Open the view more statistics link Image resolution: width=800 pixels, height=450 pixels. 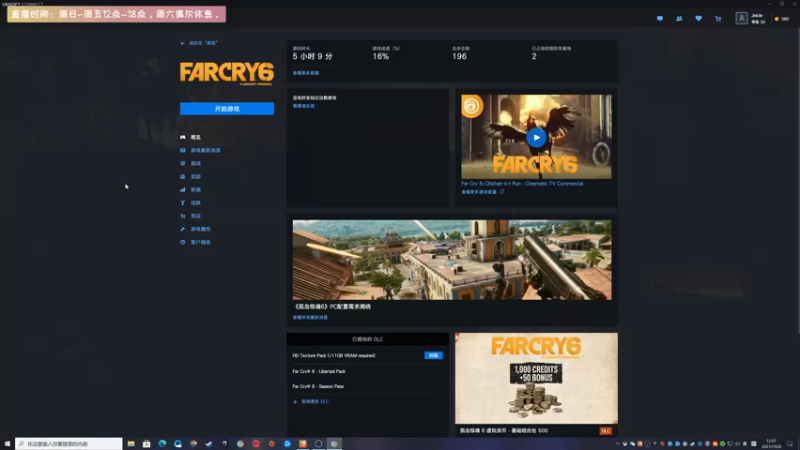point(306,73)
